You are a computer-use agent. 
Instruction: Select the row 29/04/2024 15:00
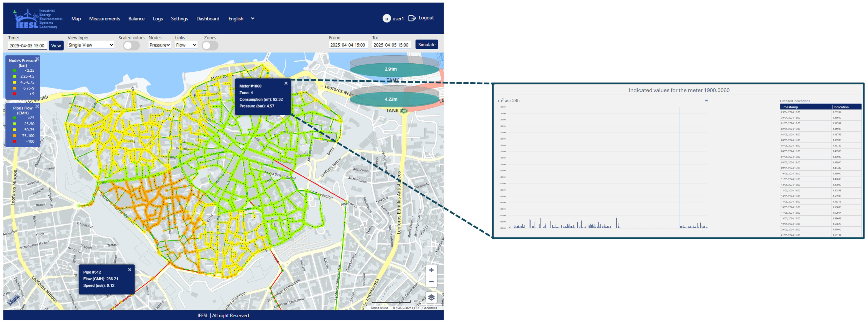[820, 112]
